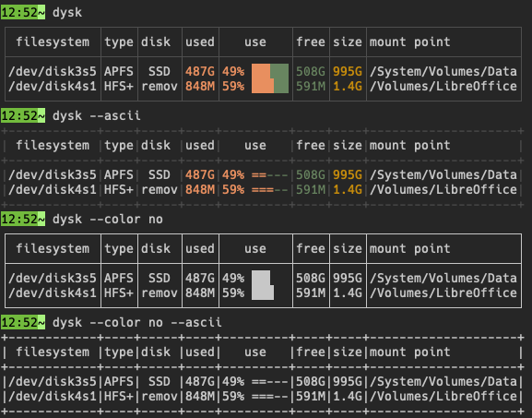Select the 'dysk --ascii' command text

click(x=97, y=115)
